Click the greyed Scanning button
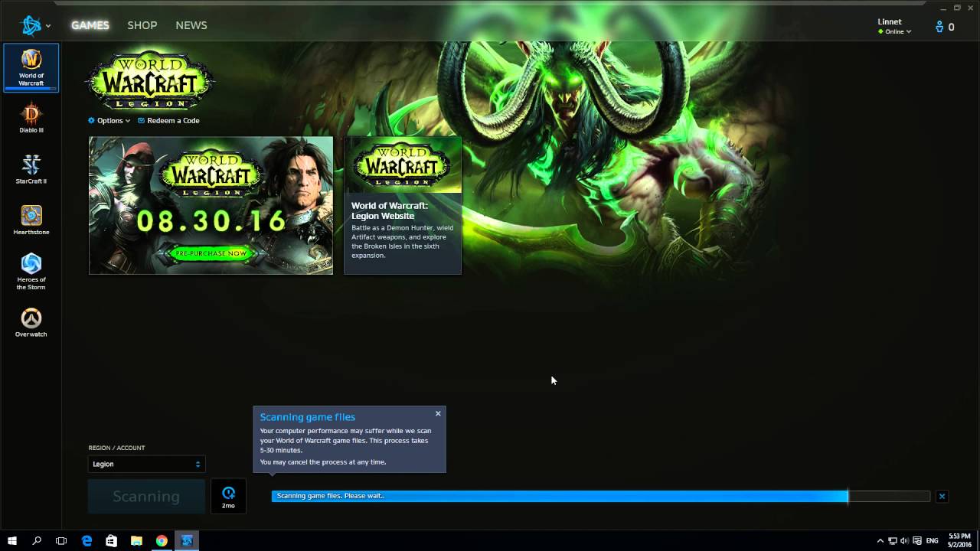The height and width of the screenshot is (551, 980). click(x=146, y=496)
